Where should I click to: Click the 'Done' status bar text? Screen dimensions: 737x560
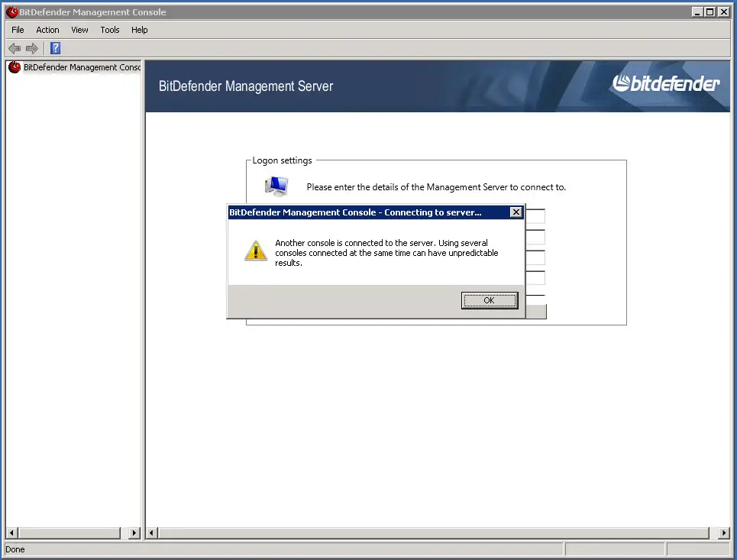pyautogui.click(x=15, y=549)
